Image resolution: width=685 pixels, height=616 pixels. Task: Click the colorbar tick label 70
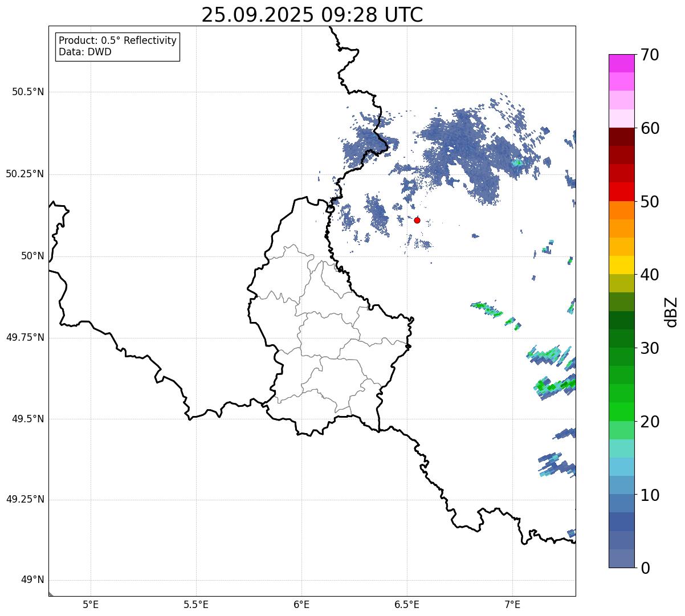click(x=650, y=55)
